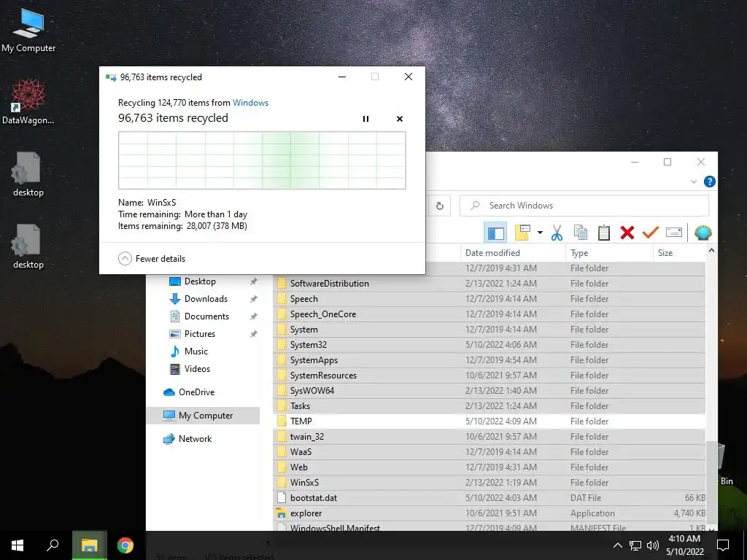Screen dimensions: 747x560
Task: Select the SoftwareDistribution folder
Action: coord(490,284)
